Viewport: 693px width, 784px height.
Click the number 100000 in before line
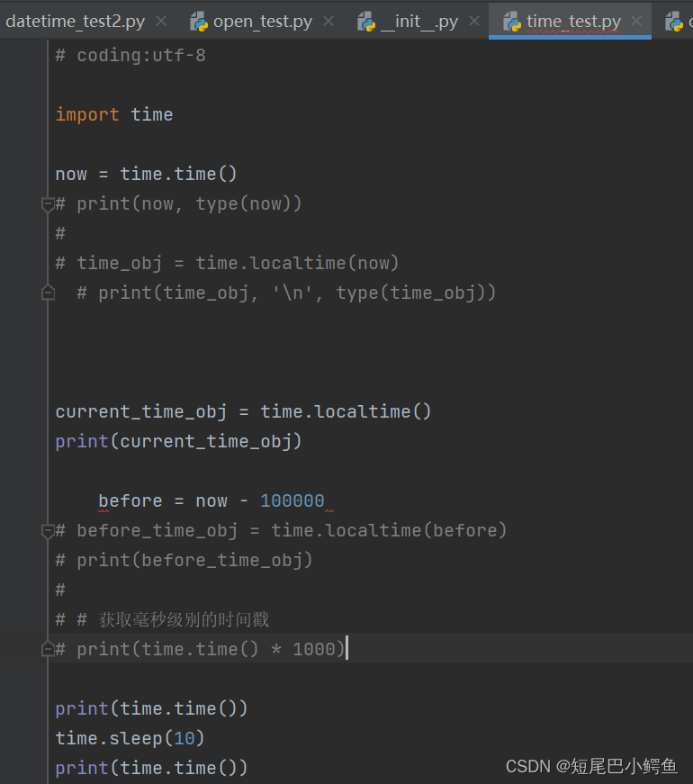tap(292, 500)
